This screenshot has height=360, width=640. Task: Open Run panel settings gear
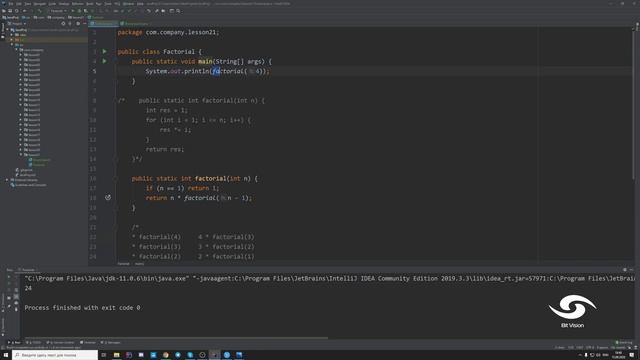point(624,270)
